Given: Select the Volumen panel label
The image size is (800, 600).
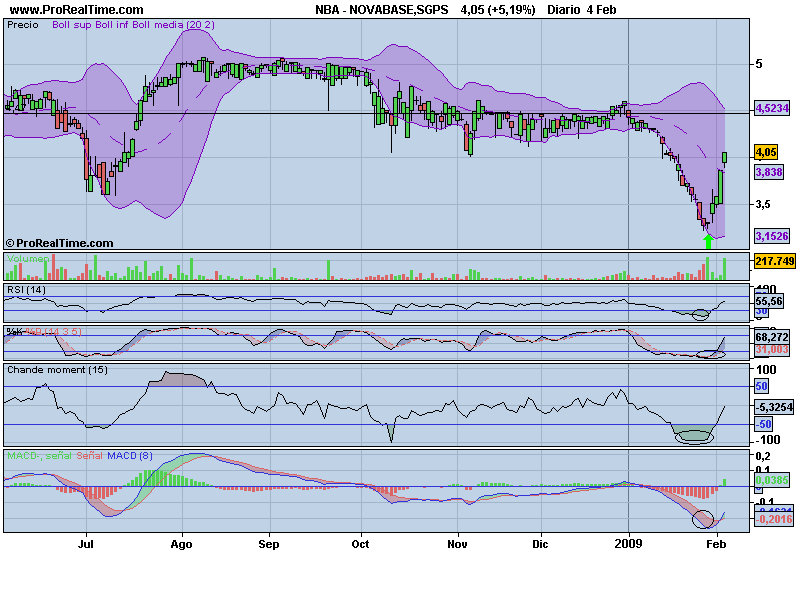Looking at the screenshot, I should click(x=28, y=259).
